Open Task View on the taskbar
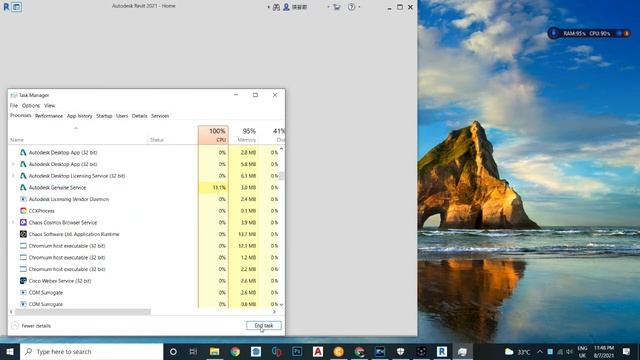This screenshot has height=360, width=640. (x=193, y=351)
